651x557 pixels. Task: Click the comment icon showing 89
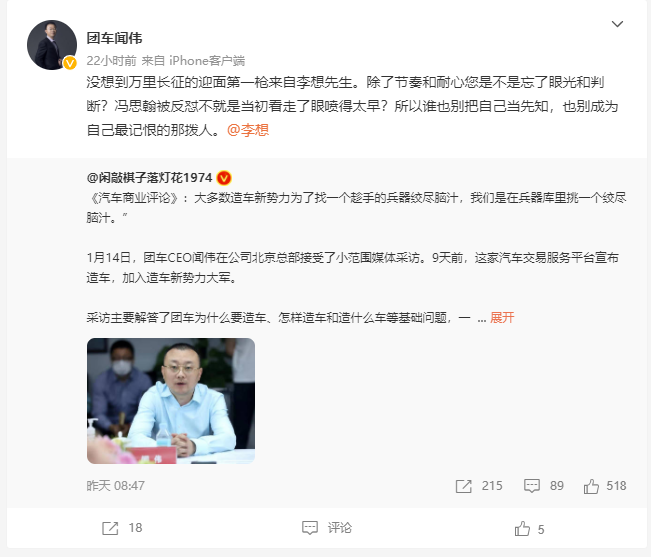click(x=531, y=486)
